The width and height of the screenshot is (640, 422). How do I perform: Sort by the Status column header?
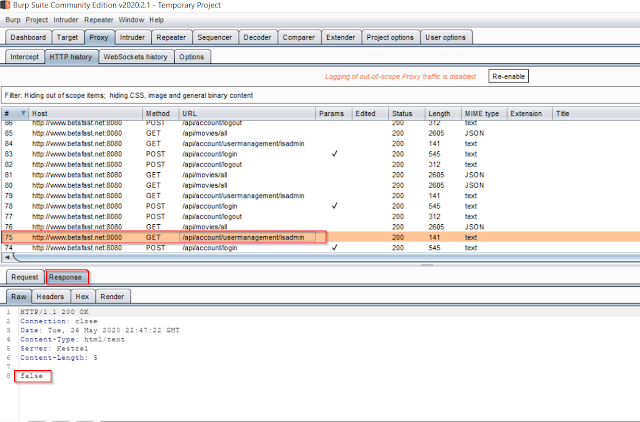click(407, 113)
